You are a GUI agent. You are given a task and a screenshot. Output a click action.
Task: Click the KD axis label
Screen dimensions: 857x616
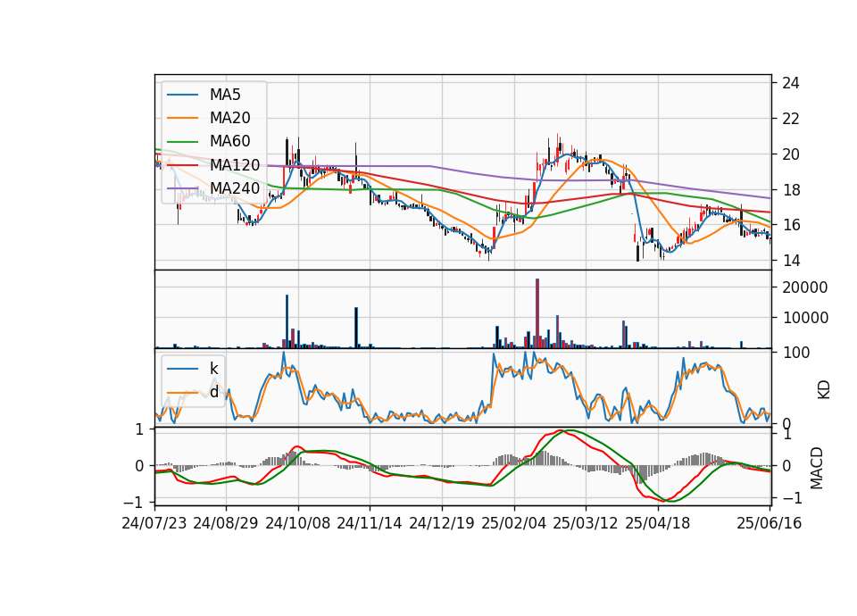coord(824,389)
